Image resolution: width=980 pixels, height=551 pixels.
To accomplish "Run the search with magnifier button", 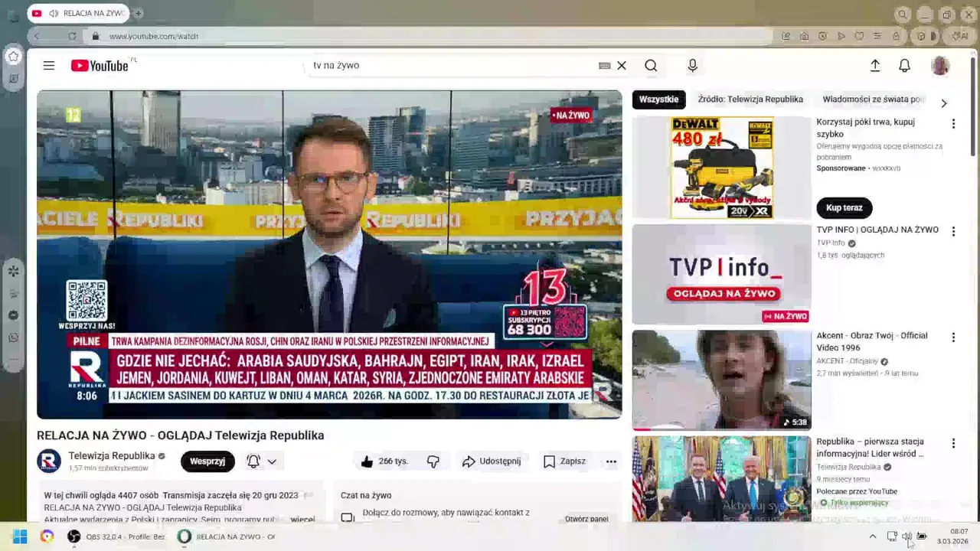I will [x=651, y=66].
